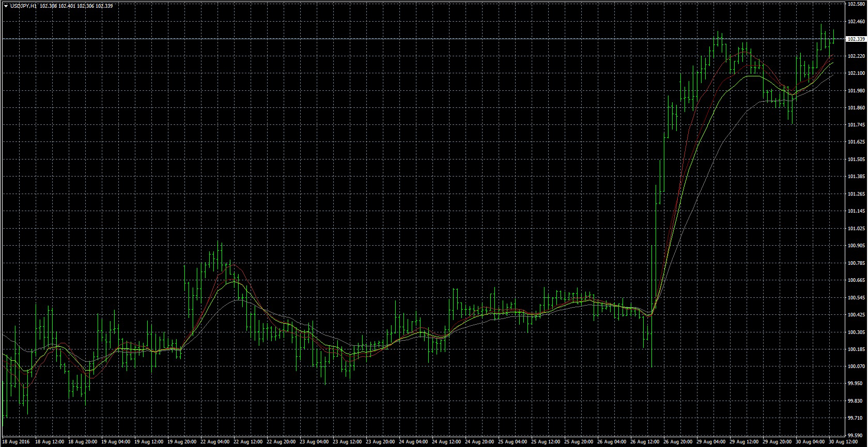The image size is (868, 447).
Task: Select the 102.306 low price value
Action: [86, 6]
